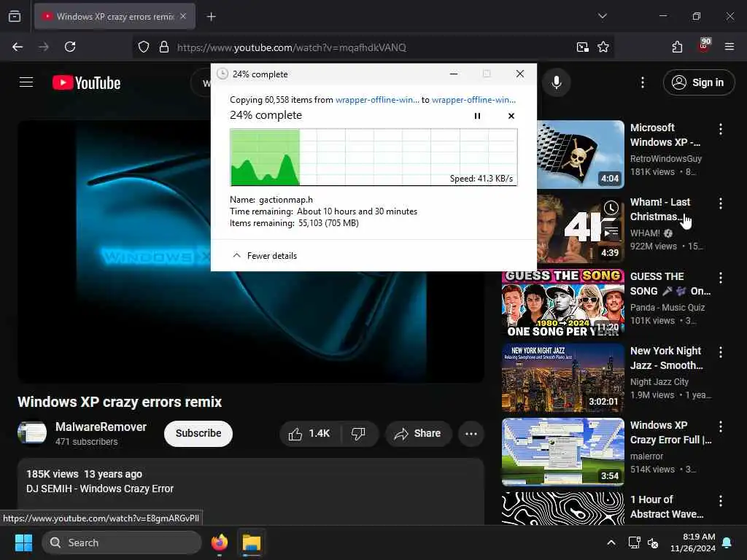This screenshot has width=747, height=560.
Task: Open File Explorer from taskbar
Action: (x=252, y=542)
